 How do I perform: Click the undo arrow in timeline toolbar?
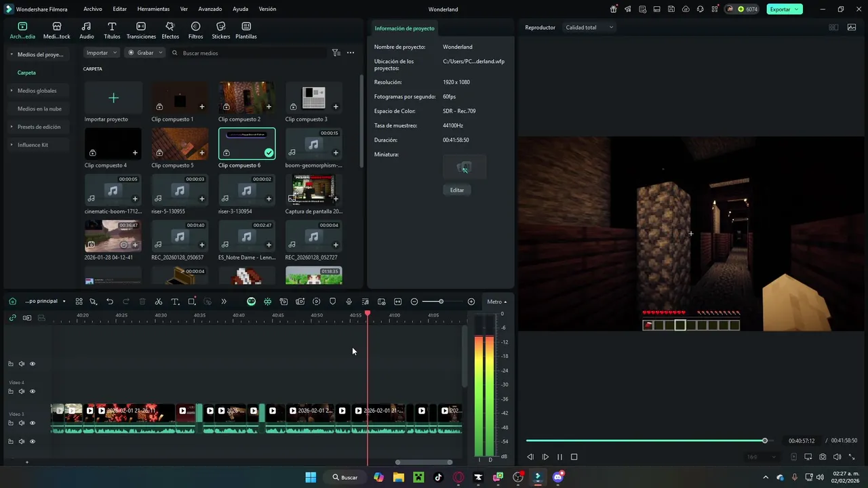pos(110,302)
